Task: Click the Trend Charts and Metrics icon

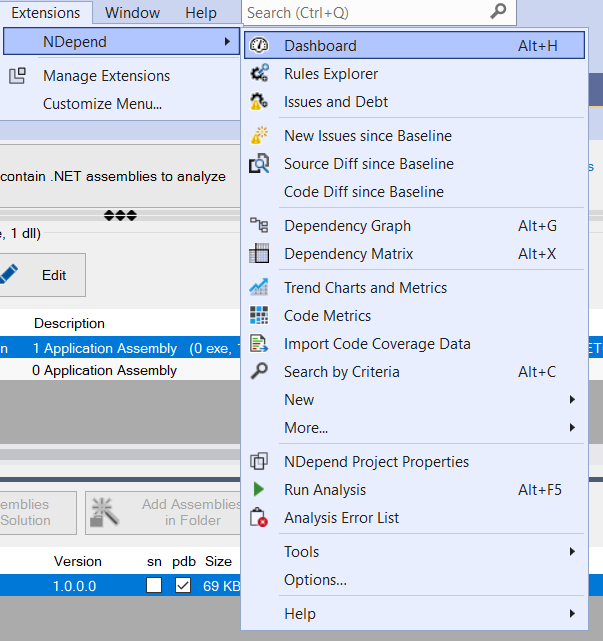Action: [x=259, y=287]
